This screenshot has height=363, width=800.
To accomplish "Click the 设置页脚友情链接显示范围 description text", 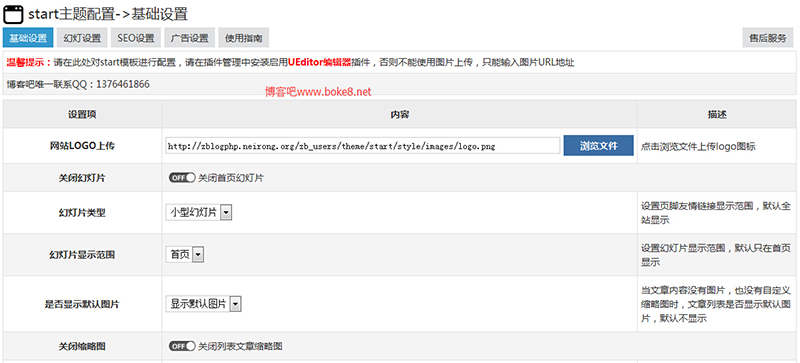I will point(716,213).
